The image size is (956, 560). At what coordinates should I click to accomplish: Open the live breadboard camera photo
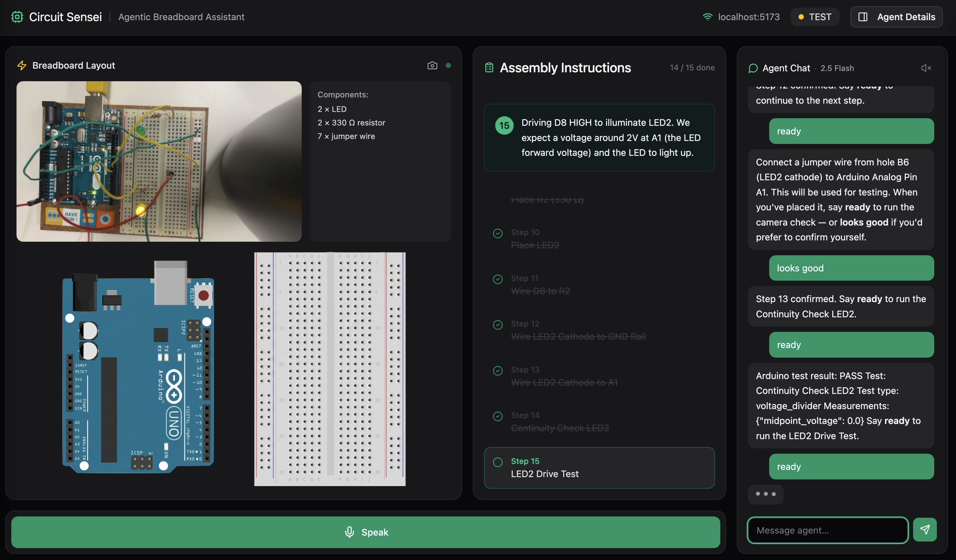click(x=159, y=161)
